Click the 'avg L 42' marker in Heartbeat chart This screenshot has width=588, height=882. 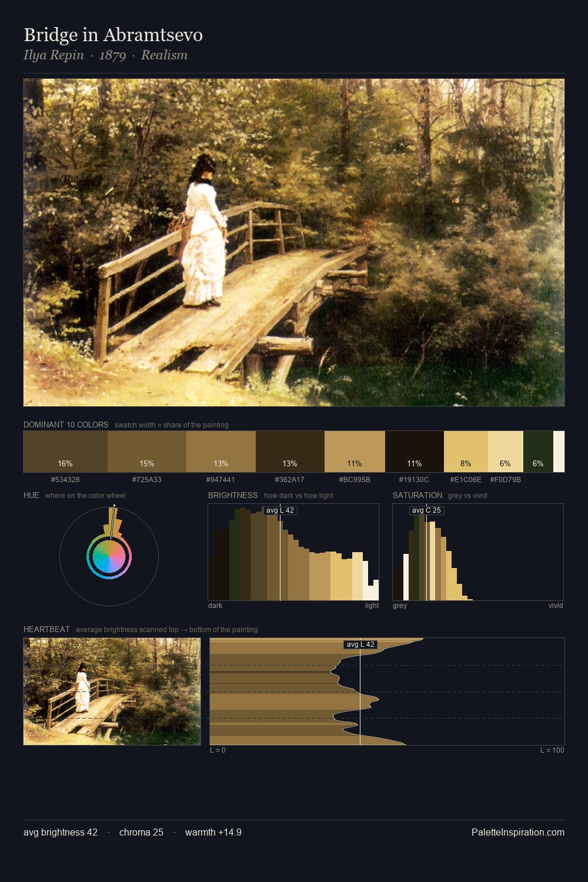(360, 644)
